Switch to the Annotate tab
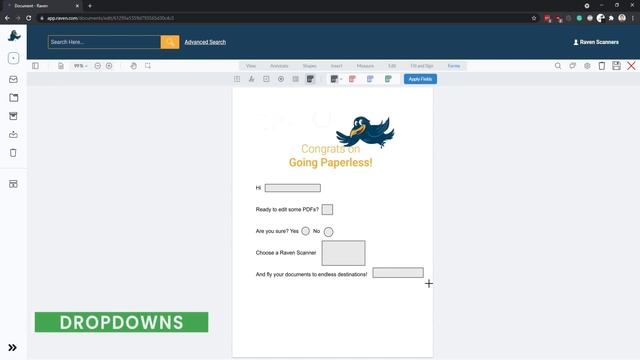Image resolution: width=640 pixels, height=360 pixels. pyautogui.click(x=279, y=66)
